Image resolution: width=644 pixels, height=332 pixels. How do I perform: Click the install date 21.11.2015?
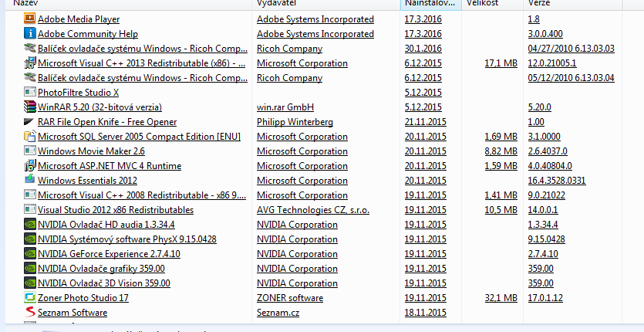(426, 122)
